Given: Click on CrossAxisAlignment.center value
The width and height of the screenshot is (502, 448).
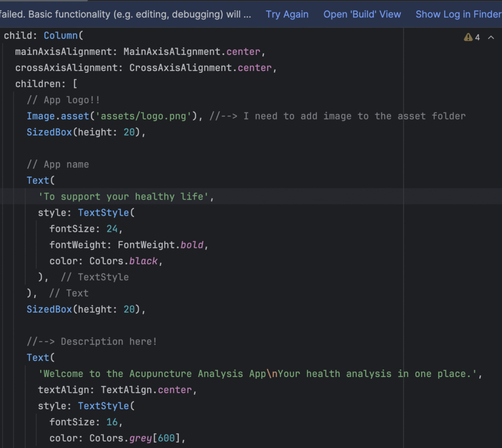Looking at the screenshot, I should click(200, 68).
